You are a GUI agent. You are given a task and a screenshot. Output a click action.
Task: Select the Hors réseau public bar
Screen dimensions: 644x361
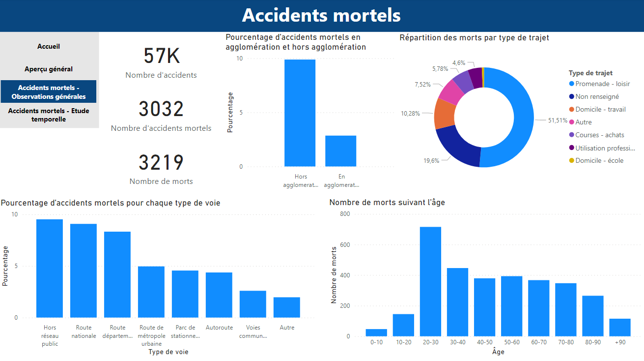[50, 269]
